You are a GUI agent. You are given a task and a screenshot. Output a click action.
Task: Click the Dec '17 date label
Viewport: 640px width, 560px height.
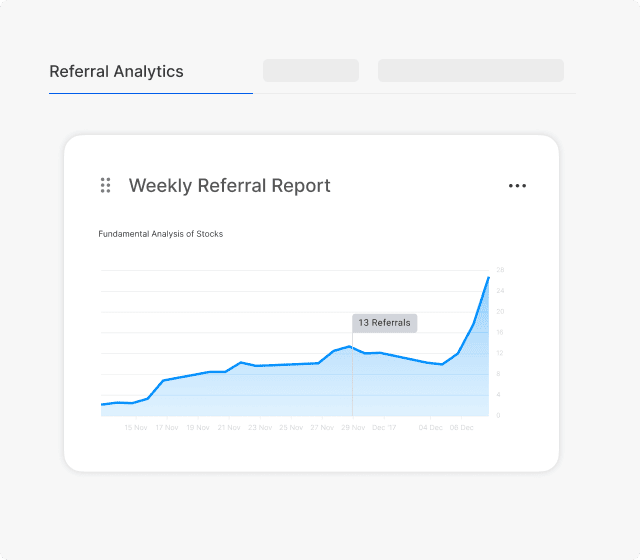pyautogui.click(x=384, y=427)
